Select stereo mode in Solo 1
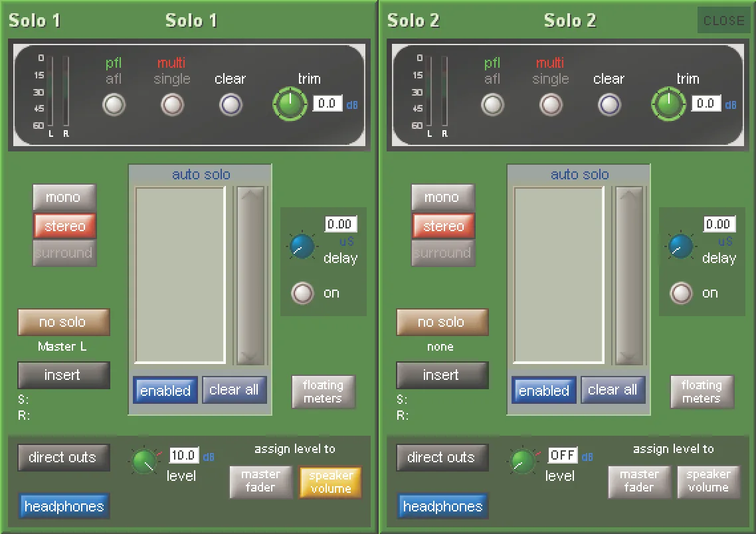The image size is (756, 534). tap(64, 226)
